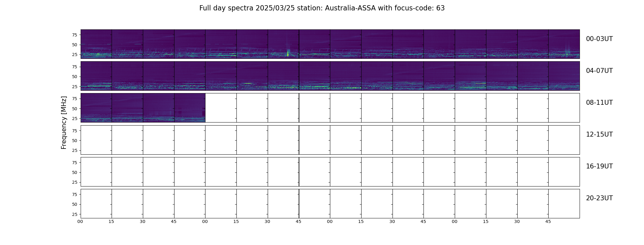The height and width of the screenshot is (245, 644).
Task: Click the 75 MHz tick in 12-15UT row
Action: tap(75, 131)
